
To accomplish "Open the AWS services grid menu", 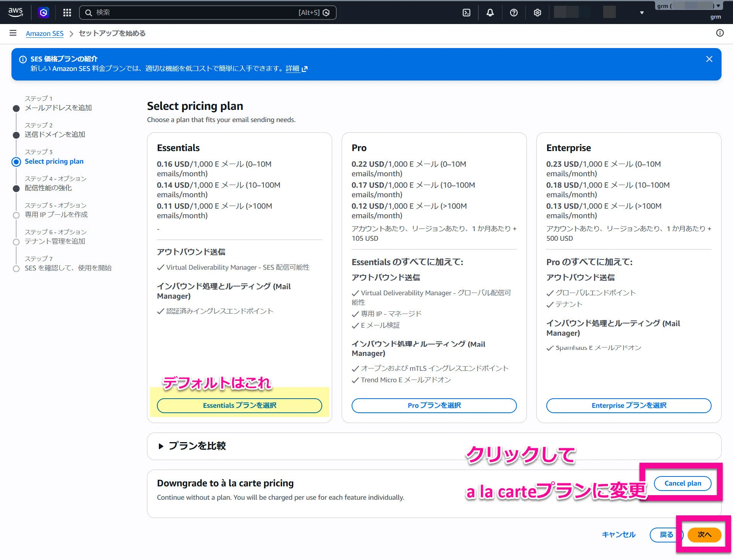I will tap(67, 13).
